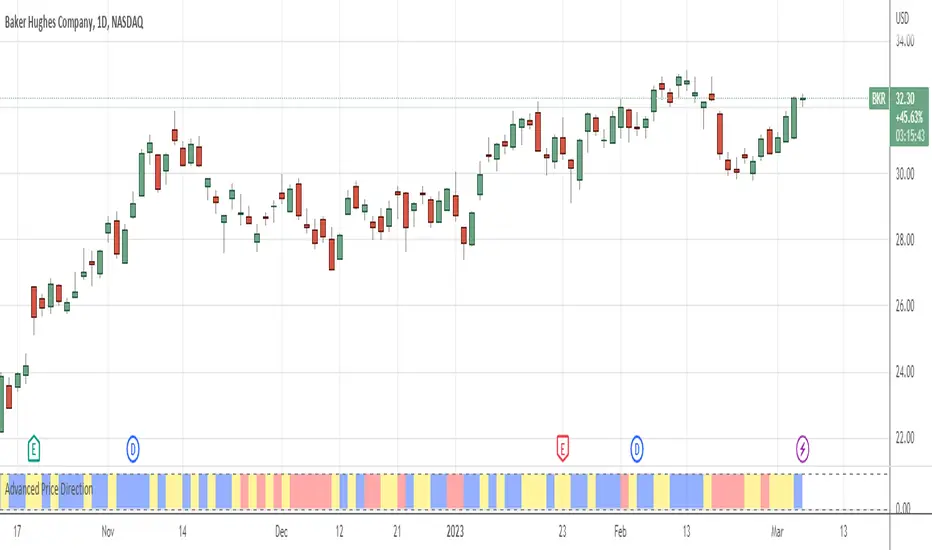This screenshot has height=550, width=932.
Task: Click the 2023 label on the time axis
Action: coord(457,530)
